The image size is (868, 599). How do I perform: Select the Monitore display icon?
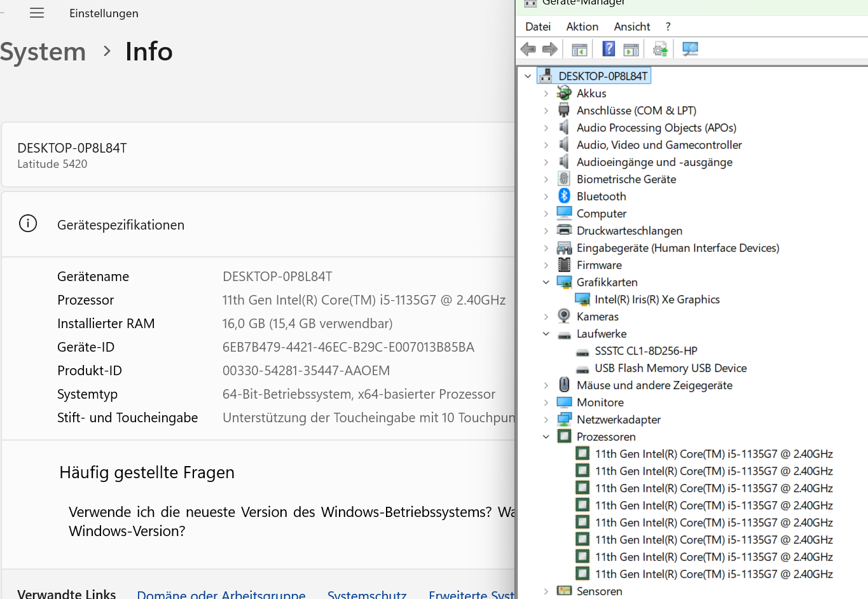(x=564, y=402)
